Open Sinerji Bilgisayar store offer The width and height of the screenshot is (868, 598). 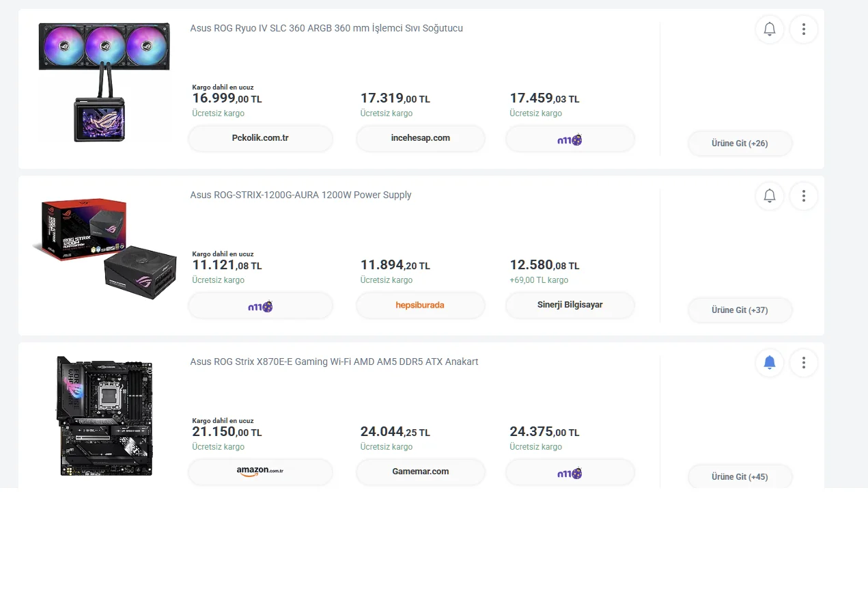coord(570,305)
